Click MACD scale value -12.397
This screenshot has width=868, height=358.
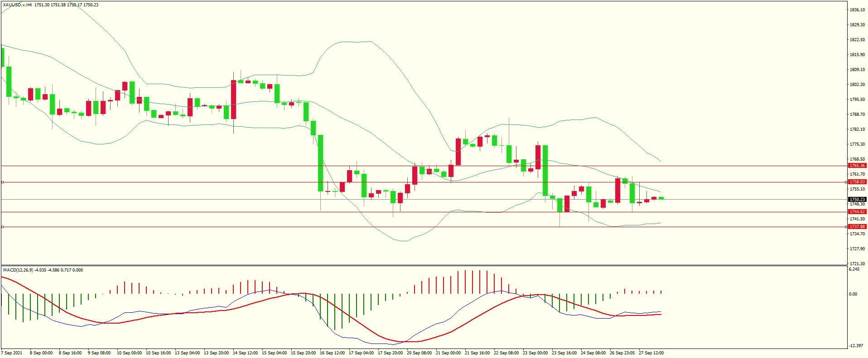855,346
